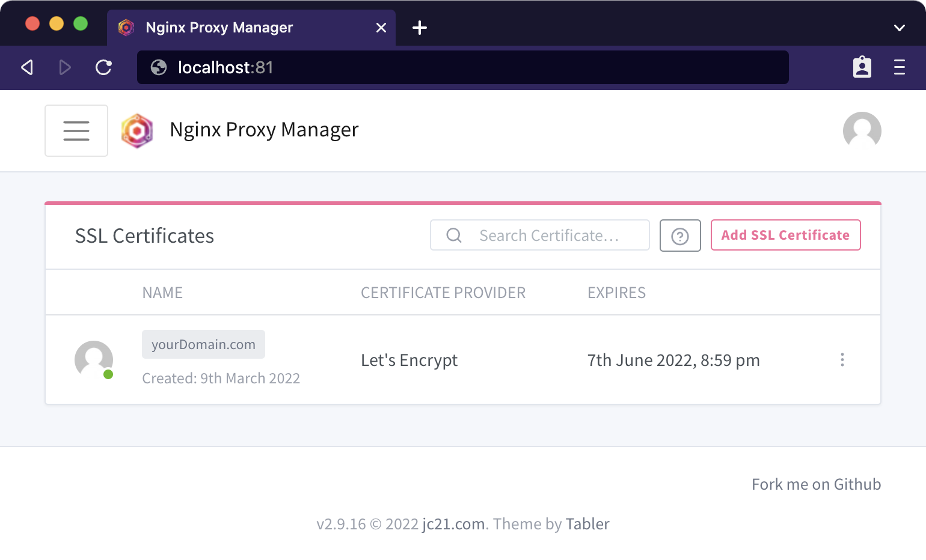Go back with the browser back arrow
Viewport: 926px width, 560px height.
pyautogui.click(x=27, y=67)
